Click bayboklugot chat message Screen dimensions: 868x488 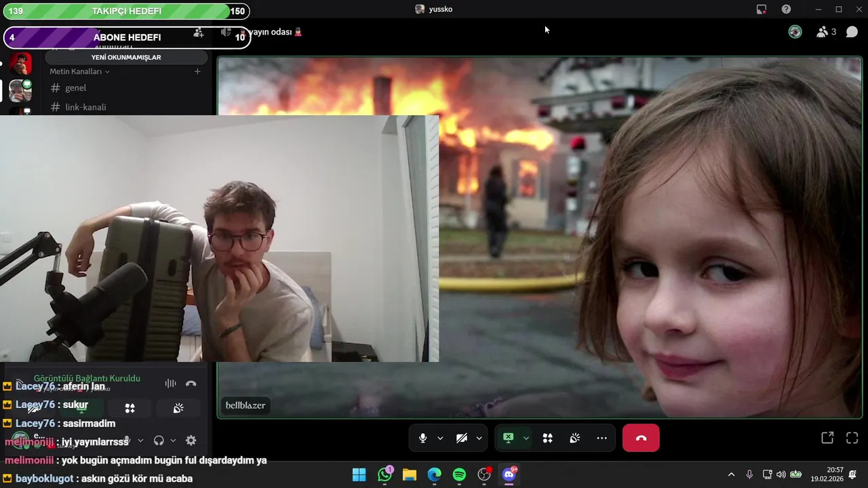(98, 479)
